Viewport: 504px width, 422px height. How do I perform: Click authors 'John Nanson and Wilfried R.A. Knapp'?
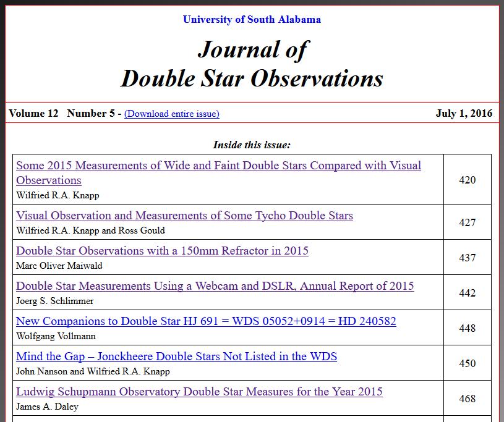click(x=93, y=371)
